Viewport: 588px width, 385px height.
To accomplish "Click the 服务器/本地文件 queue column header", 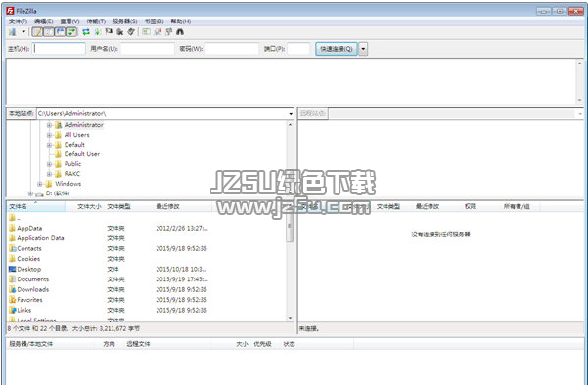I will click(x=50, y=344).
